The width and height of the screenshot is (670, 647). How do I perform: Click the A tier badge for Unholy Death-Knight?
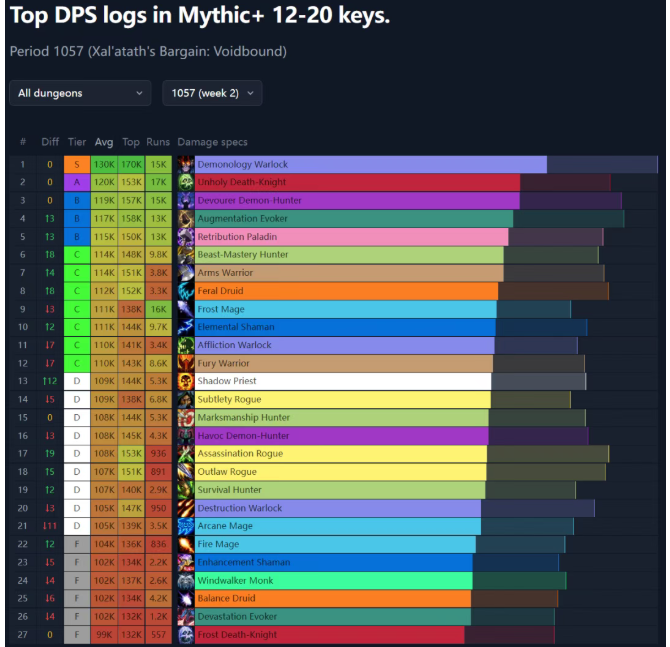tap(77, 182)
